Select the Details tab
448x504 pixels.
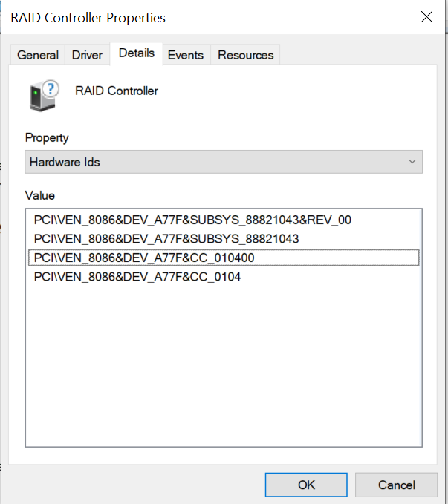(136, 53)
